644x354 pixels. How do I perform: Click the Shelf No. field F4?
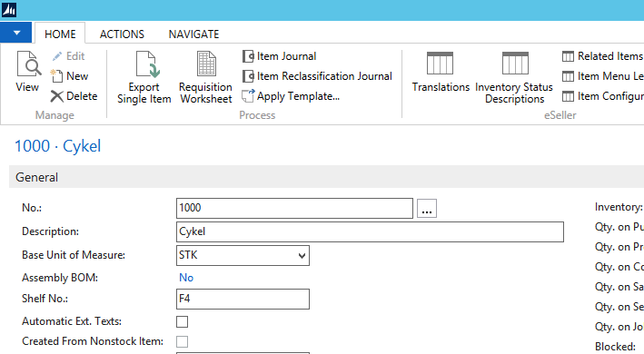[243, 299]
